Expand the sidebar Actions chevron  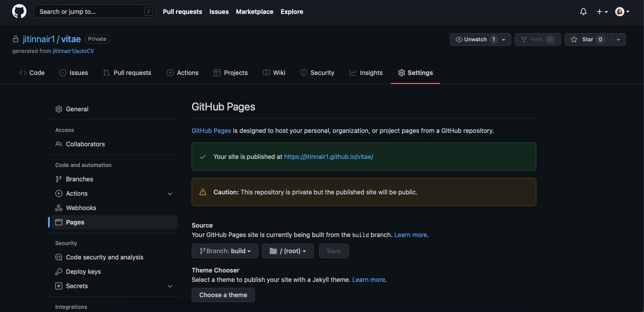tap(170, 193)
